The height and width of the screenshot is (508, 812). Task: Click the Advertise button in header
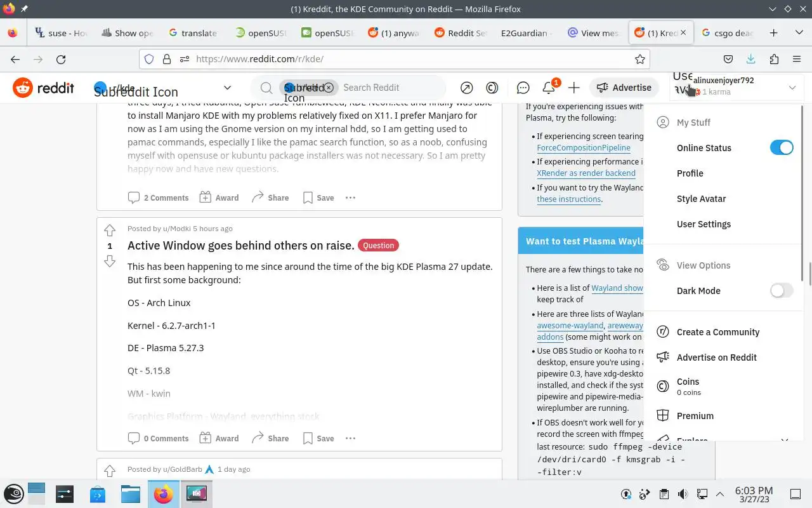pyautogui.click(x=624, y=88)
